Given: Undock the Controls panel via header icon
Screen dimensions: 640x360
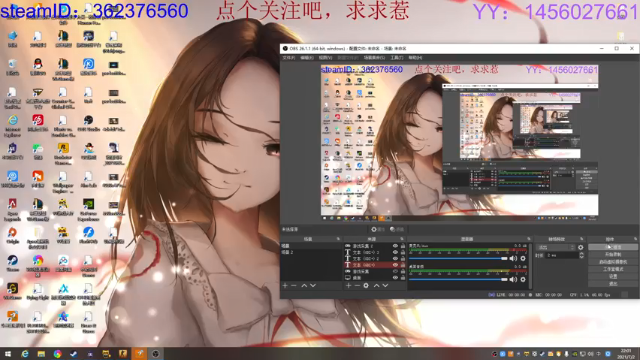Looking at the screenshot, I should click(x=636, y=239).
